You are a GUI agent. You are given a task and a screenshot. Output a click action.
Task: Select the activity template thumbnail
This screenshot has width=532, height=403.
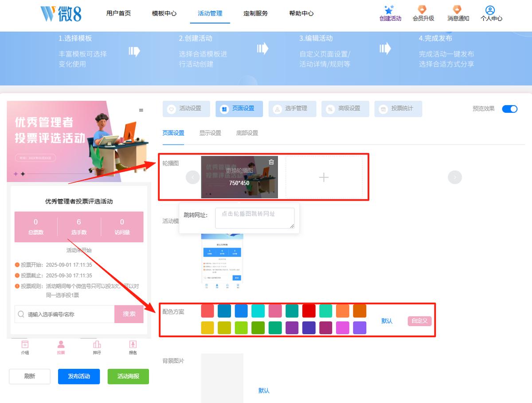pos(222,261)
